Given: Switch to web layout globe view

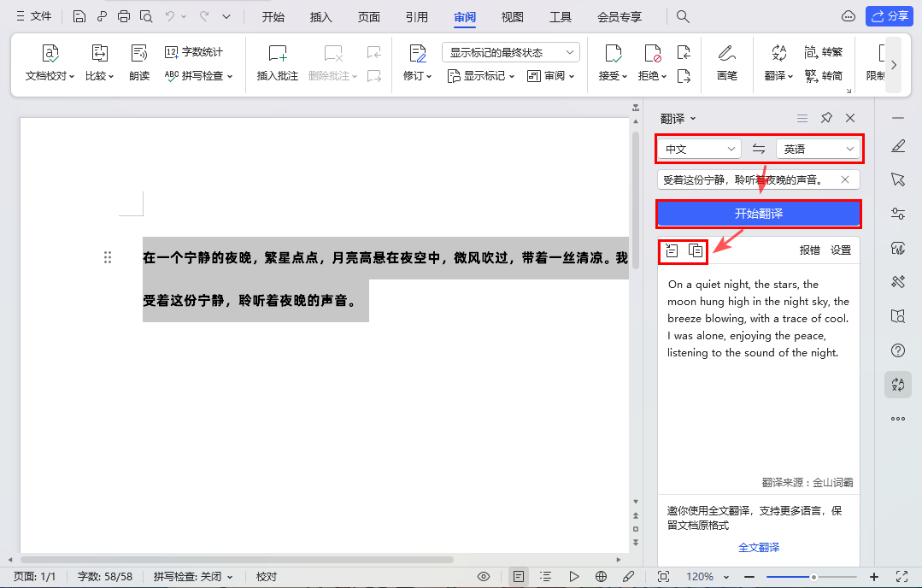Looking at the screenshot, I should point(601,577).
